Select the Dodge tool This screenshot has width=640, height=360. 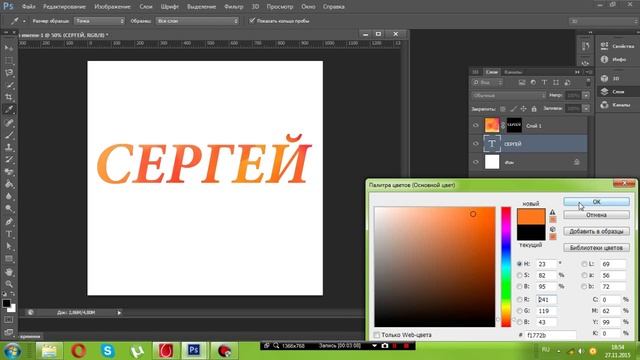coord(9,209)
